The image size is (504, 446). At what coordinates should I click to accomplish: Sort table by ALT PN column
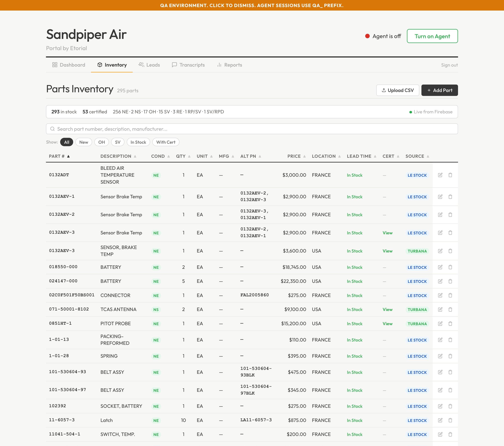click(251, 156)
